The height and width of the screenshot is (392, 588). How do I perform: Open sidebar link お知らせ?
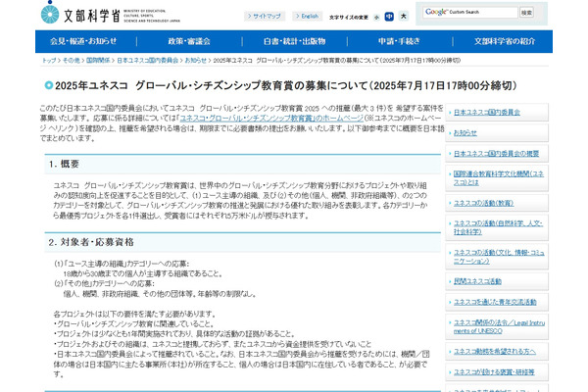click(465, 133)
